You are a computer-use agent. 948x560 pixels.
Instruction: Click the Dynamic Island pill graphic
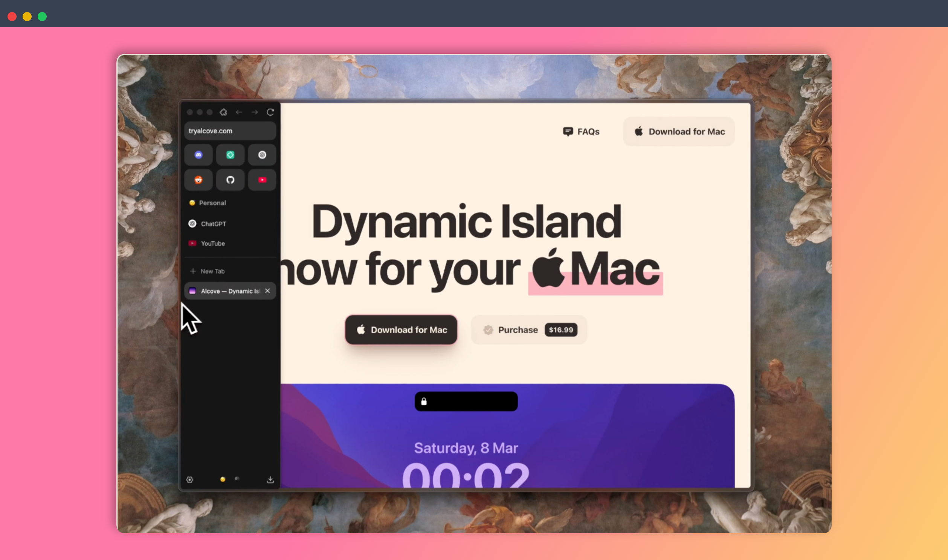coord(466,401)
